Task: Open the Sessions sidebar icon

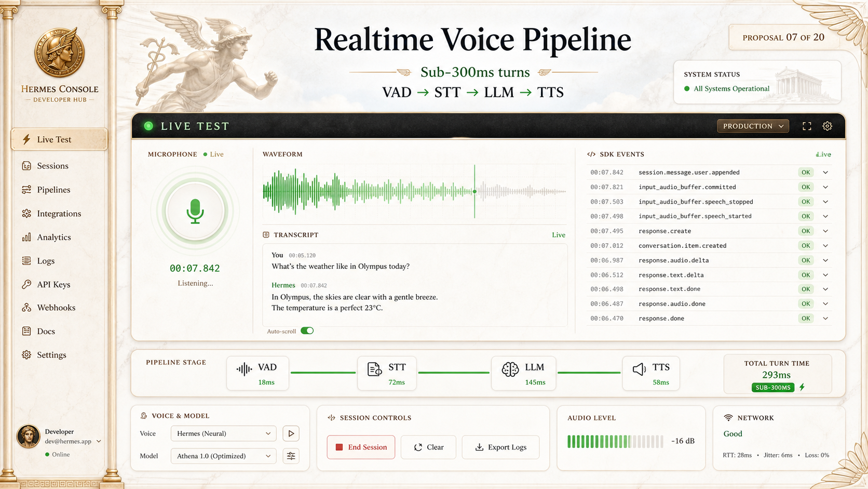Action: click(26, 166)
